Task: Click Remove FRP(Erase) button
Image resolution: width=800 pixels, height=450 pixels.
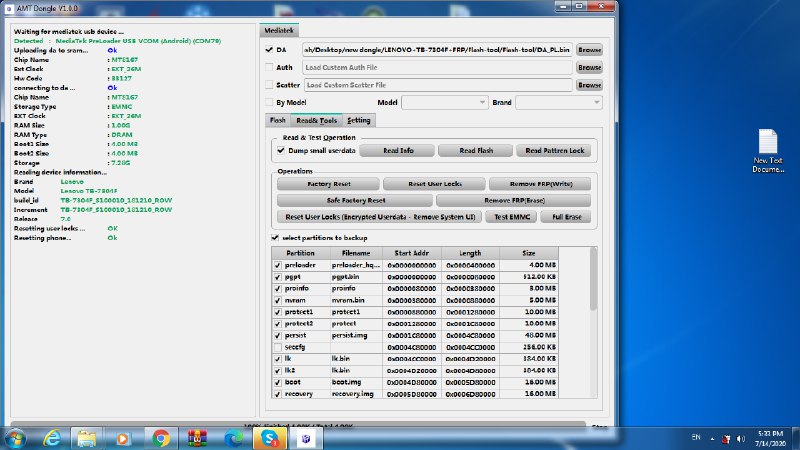Action: (514, 201)
